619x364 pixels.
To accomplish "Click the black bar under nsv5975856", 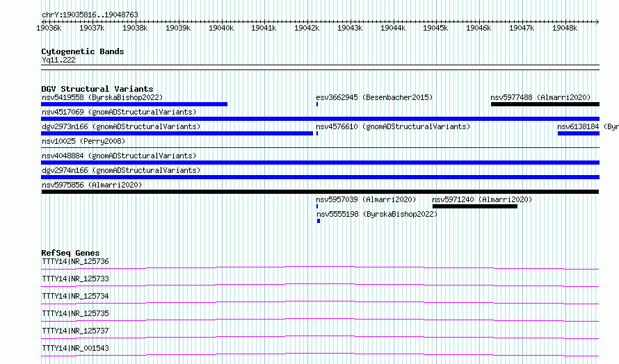I will pos(320,192).
